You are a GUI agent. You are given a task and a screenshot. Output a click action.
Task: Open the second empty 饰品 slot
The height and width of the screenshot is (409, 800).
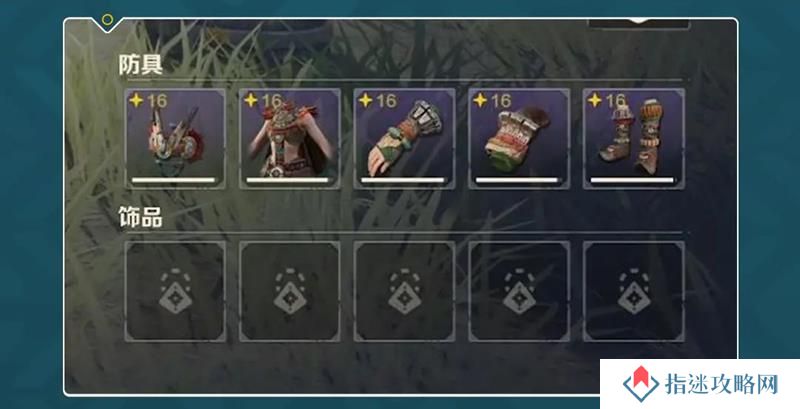[x=290, y=291]
